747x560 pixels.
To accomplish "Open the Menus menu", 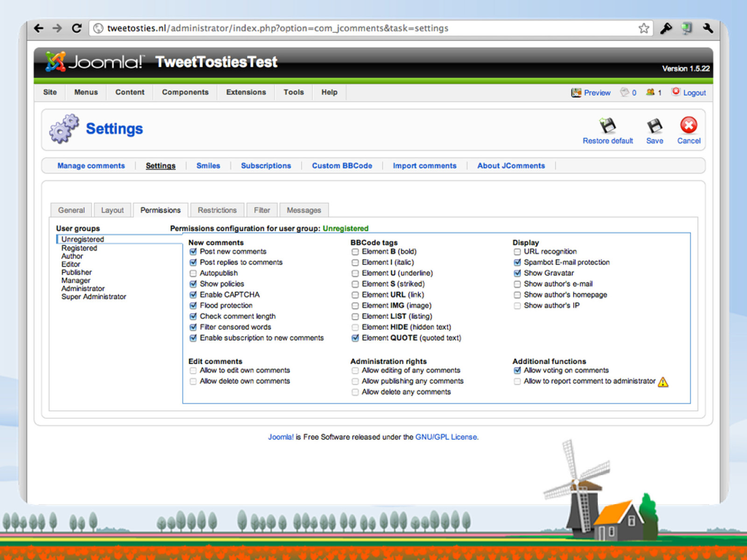I will 86,92.
